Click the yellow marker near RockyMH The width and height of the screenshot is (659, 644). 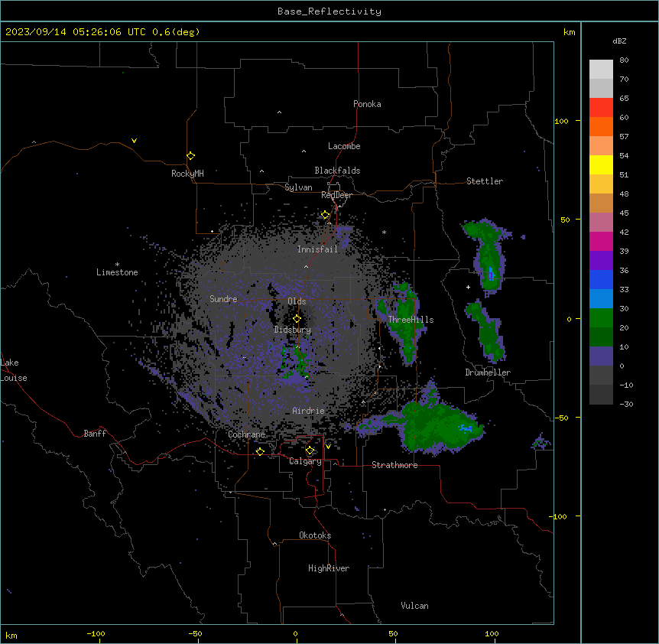pyautogui.click(x=191, y=156)
